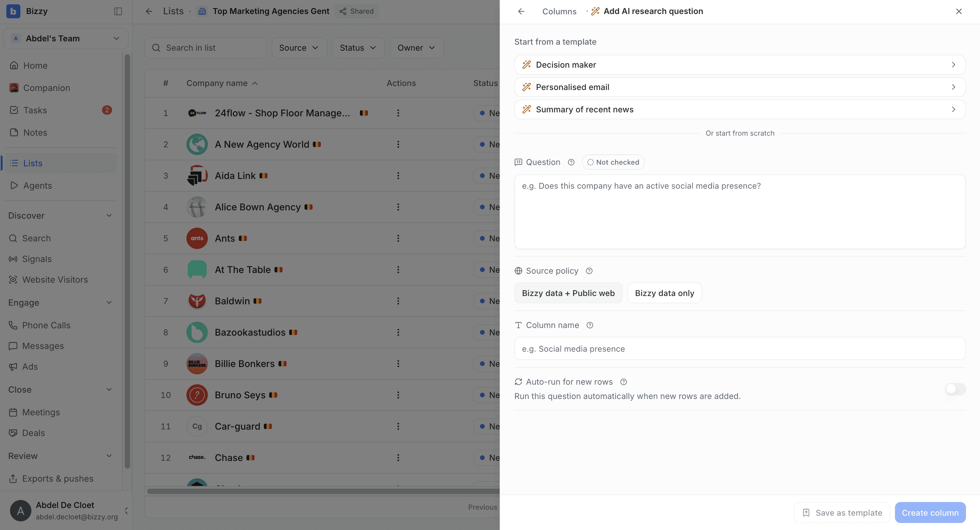Click the Search in list field
980x530 pixels.
coord(205,48)
